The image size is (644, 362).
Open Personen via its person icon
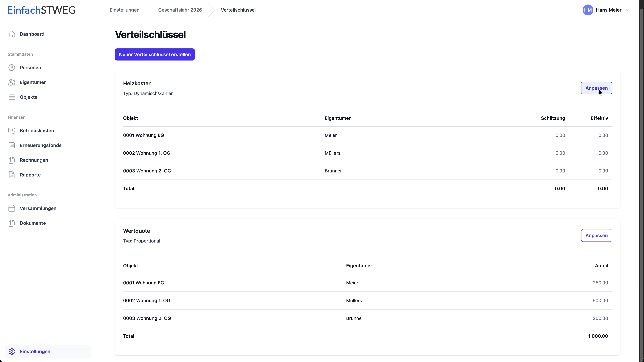click(12, 67)
